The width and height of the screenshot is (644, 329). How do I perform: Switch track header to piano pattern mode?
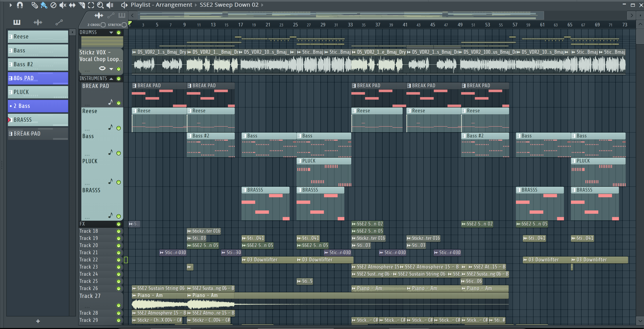pyautogui.click(x=122, y=15)
